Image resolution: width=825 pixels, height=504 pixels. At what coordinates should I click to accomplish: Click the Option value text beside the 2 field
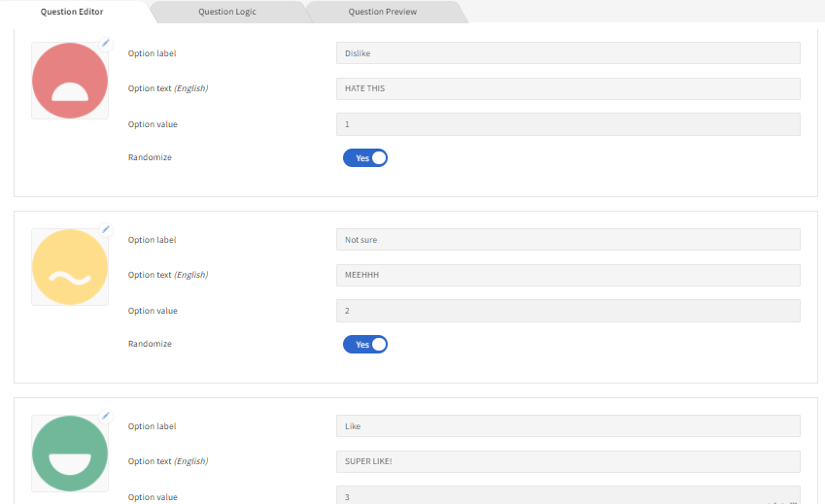point(153,311)
